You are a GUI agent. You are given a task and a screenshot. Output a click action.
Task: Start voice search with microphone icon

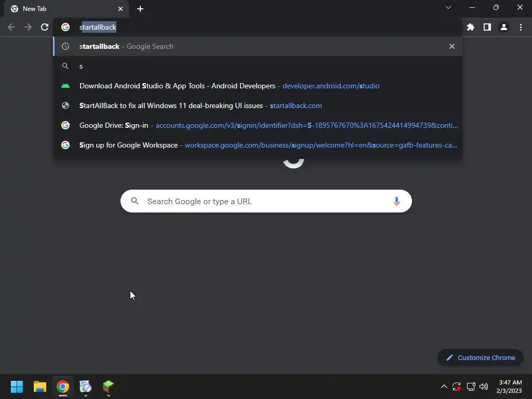[396, 201]
